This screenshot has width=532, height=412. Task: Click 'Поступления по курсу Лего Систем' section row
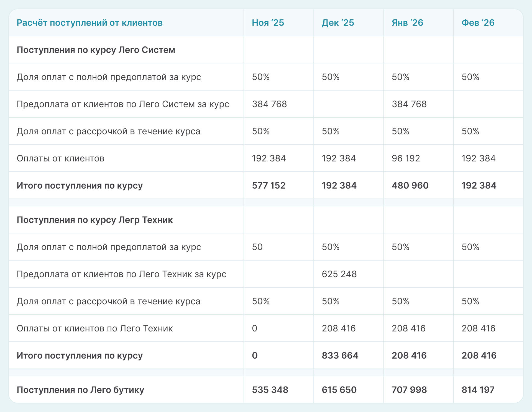click(x=96, y=50)
